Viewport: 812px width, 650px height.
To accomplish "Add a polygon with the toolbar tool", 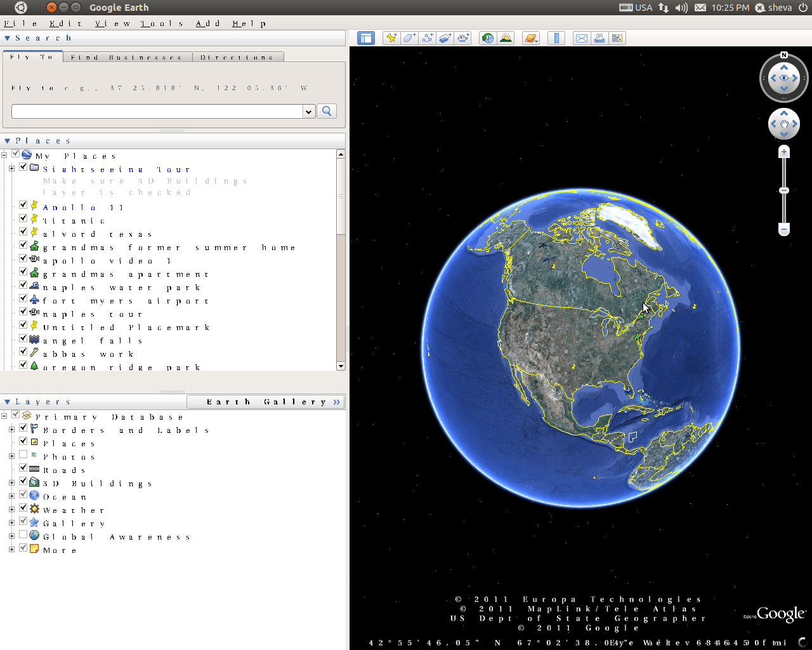I will click(x=409, y=38).
